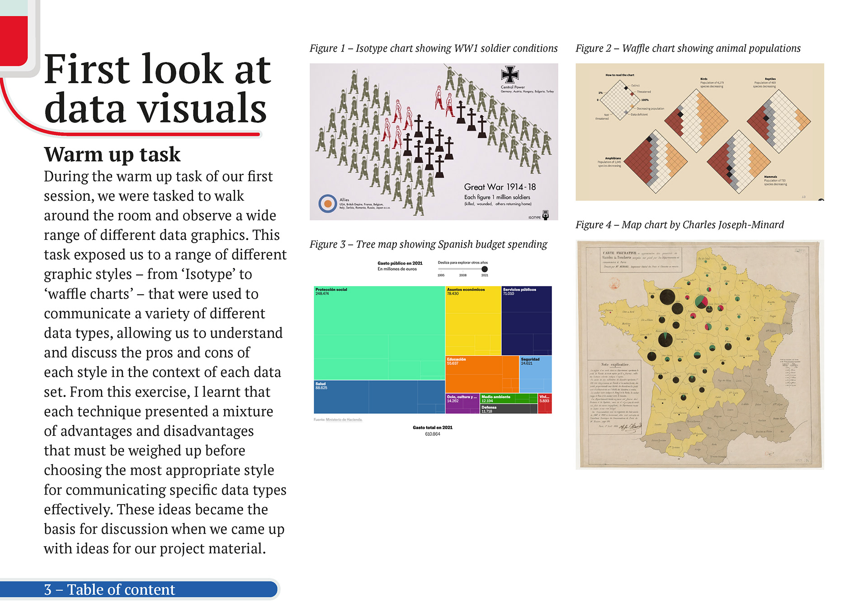Click the 'Deslize para explorar otros años' label
The height and width of the screenshot is (614, 868).
(x=463, y=263)
